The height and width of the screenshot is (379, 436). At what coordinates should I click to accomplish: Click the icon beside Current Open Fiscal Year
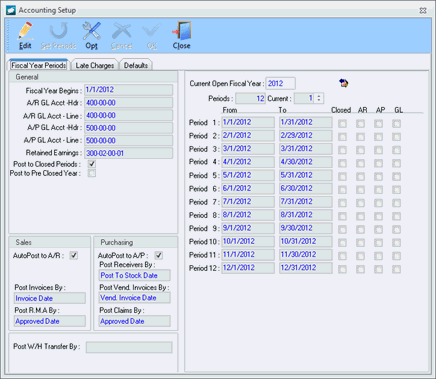tap(344, 83)
